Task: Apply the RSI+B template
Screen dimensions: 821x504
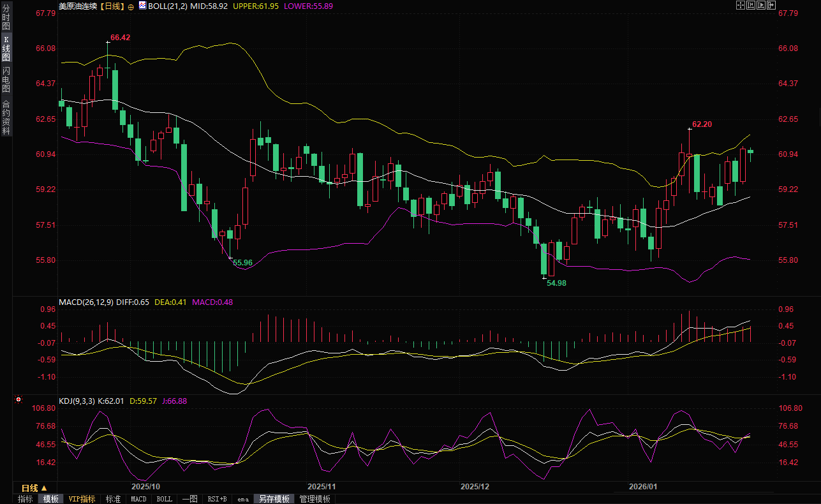Action: [217, 499]
